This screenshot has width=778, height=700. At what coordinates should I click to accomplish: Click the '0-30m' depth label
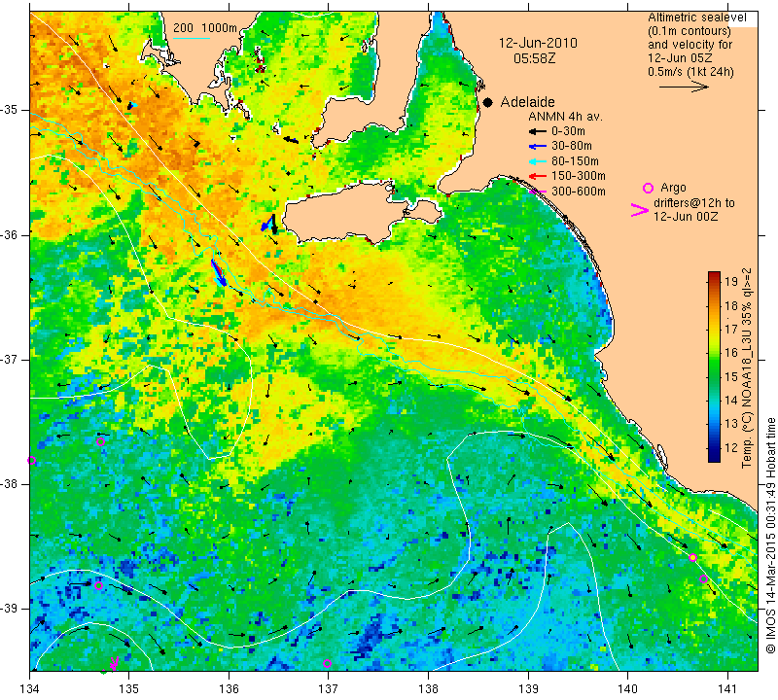pos(568,131)
